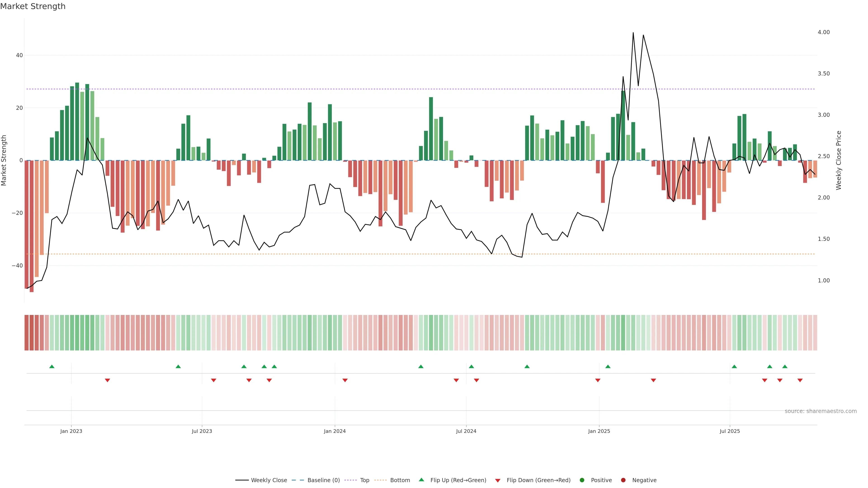This screenshot has height=488, width=868.
Task: Click the Jan 2024 x-axis label
Action: tap(335, 431)
